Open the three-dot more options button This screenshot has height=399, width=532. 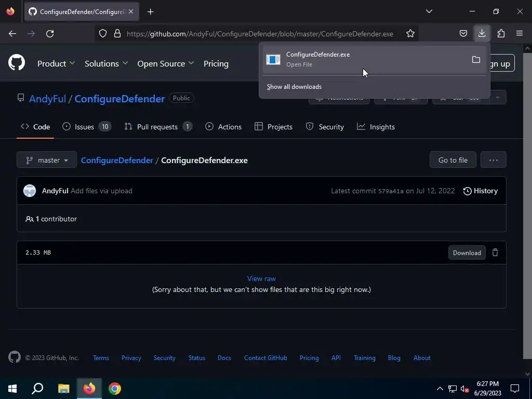(494, 160)
